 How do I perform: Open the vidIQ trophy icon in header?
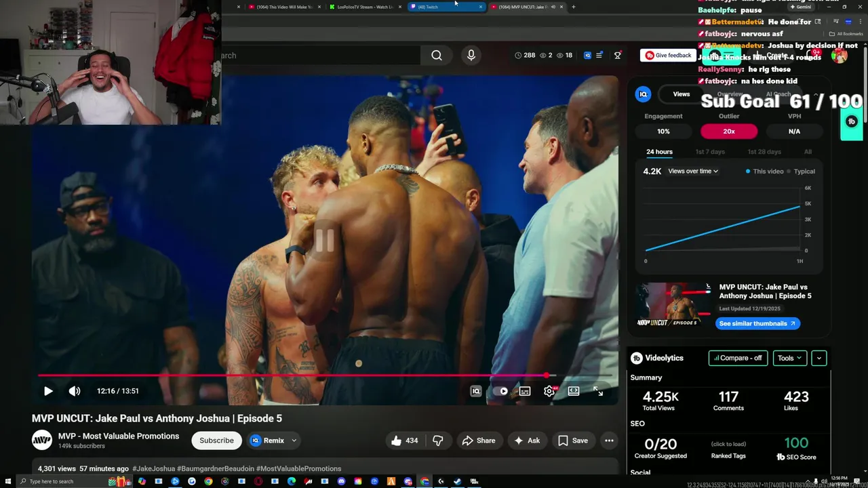(x=617, y=55)
